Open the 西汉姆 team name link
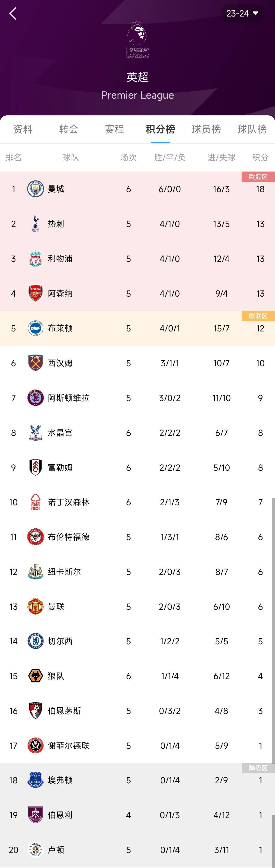 pos(60,363)
